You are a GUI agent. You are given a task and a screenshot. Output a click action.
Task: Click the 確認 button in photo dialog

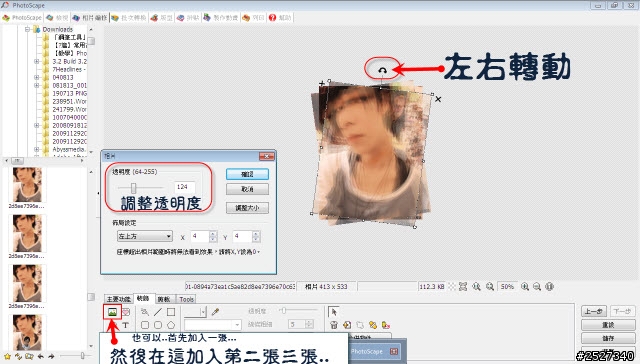click(247, 174)
